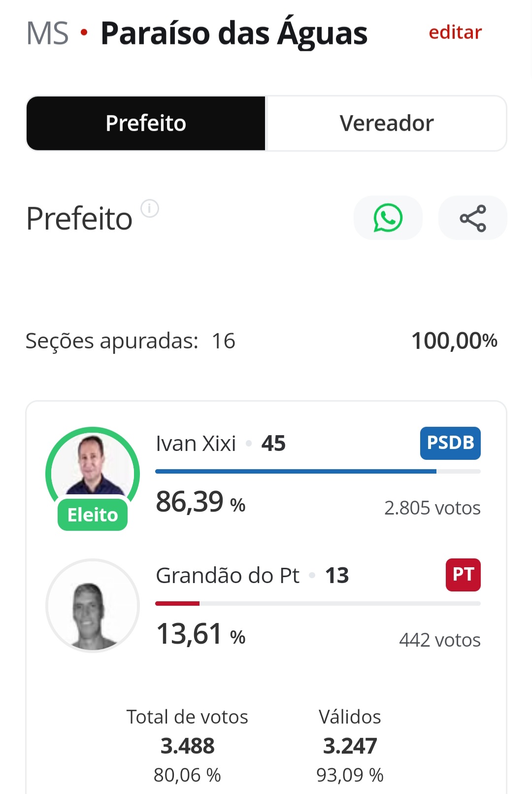The width and height of the screenshot is (532, 794).
Task: Click the Válidos votes figure 3.247
Action: pos(350,746)
